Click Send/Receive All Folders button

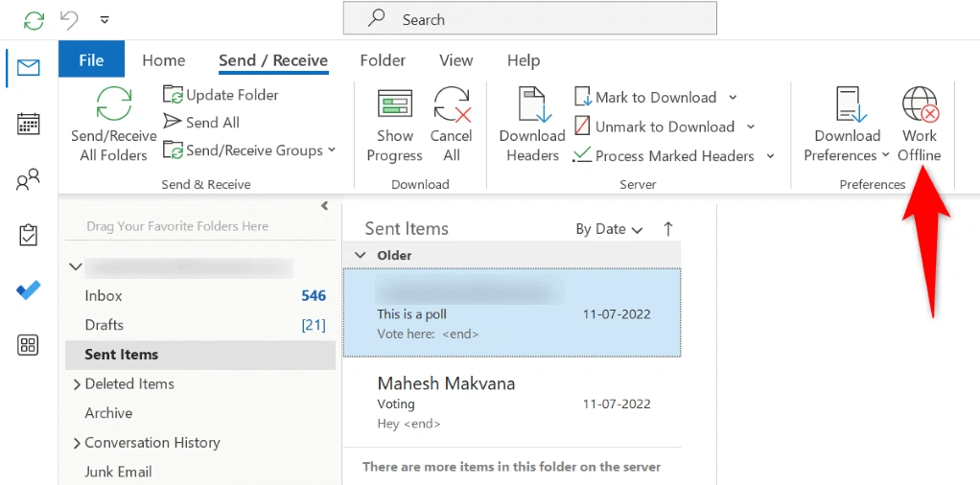pos(114,125)
